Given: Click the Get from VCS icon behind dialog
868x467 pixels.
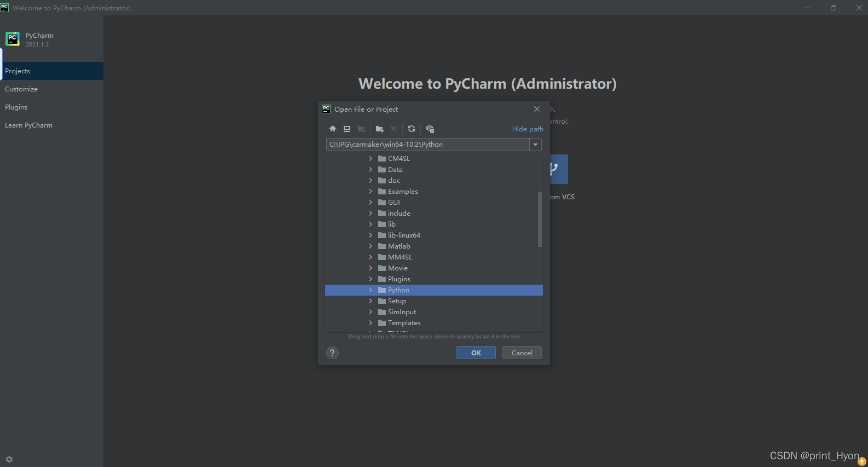Looking at the screenshot, I should coord(559,169).
